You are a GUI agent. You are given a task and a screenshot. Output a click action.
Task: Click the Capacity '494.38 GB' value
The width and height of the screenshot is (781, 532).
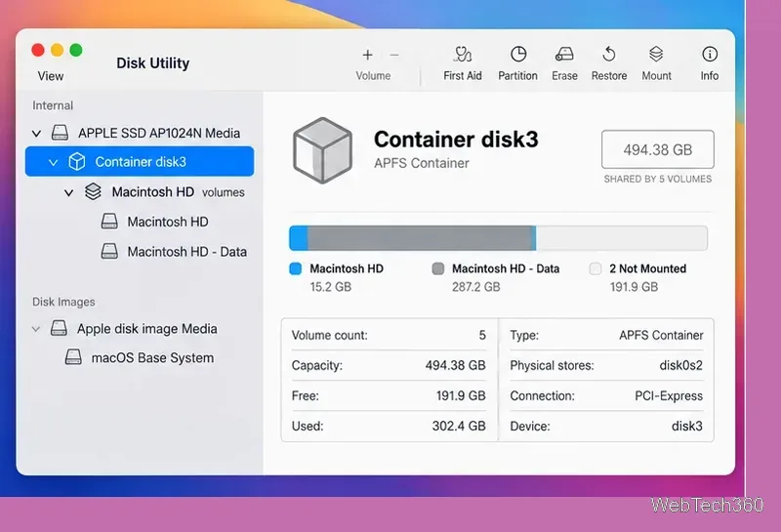[x=455, y=366]
